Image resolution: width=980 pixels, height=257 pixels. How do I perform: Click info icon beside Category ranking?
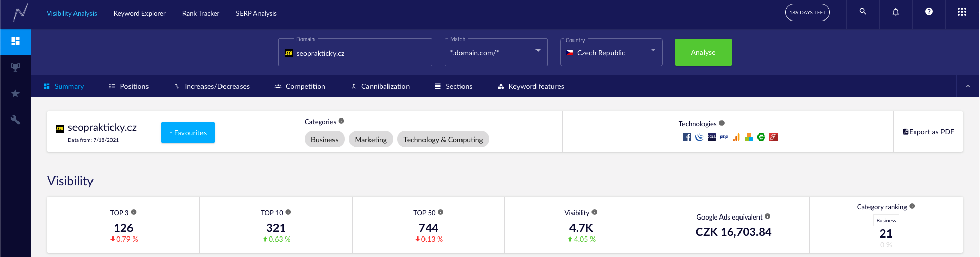(x=912, y=206)
